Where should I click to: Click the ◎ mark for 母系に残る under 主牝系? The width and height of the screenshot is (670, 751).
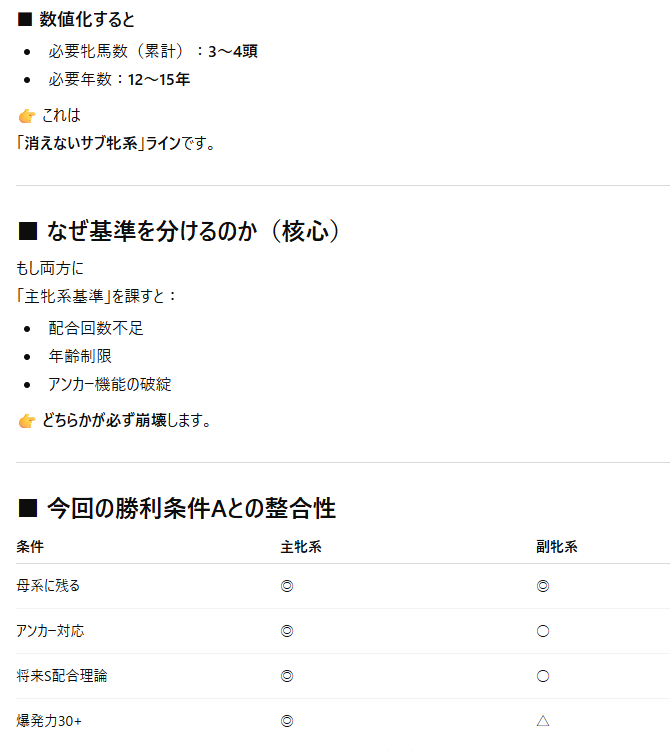point(287,586)
